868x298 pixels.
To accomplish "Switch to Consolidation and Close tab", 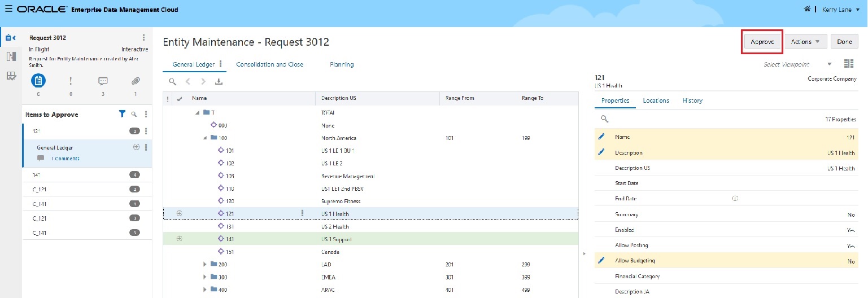I will coord(269,64).
